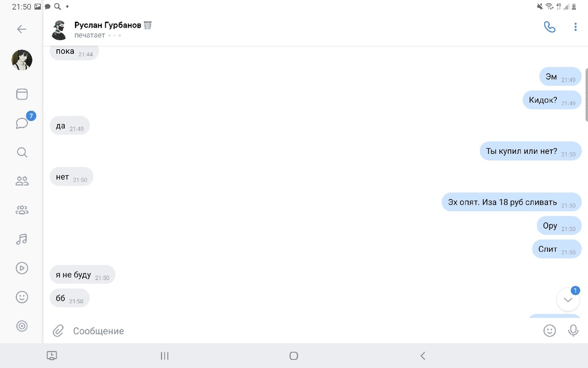
Task: Open the news feed icon in sidebar
Action: tap(22, 94)
